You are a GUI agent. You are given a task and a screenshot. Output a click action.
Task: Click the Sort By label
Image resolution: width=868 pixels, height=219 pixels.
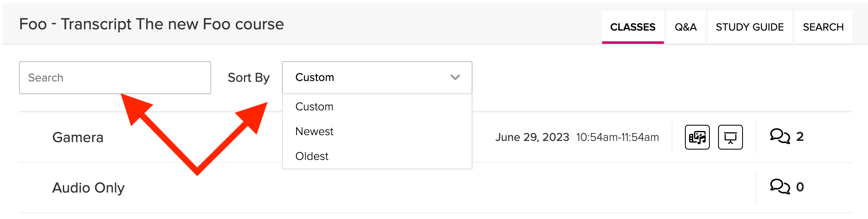[x=248, y=78]
